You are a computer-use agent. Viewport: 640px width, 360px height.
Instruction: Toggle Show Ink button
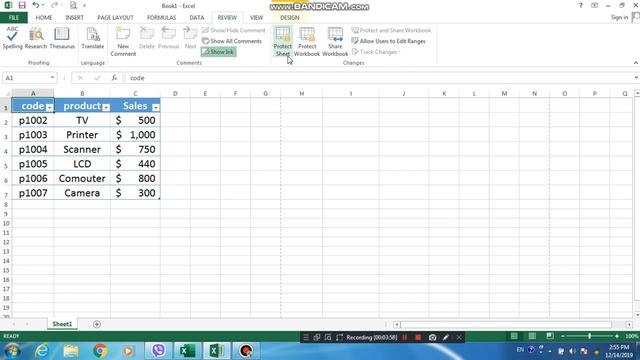pyautogui.click(x=218, y=52)
